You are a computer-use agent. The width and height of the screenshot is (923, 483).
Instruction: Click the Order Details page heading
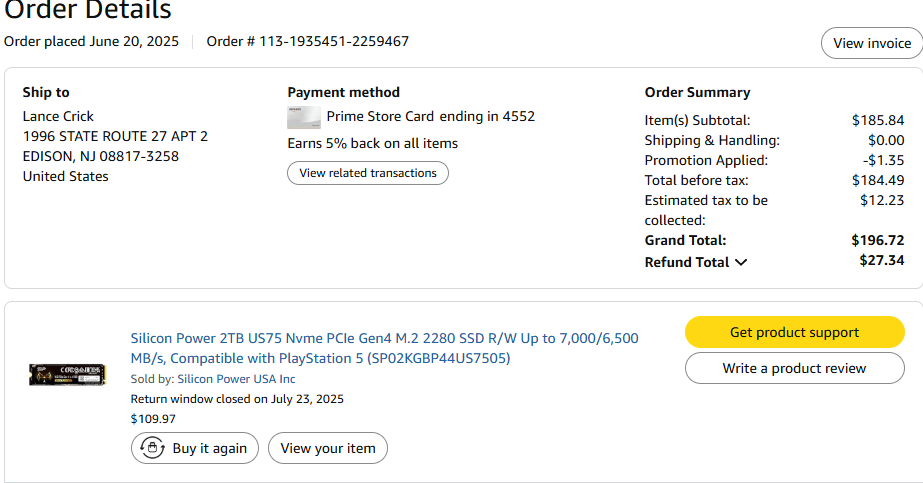tap(88, 11)
